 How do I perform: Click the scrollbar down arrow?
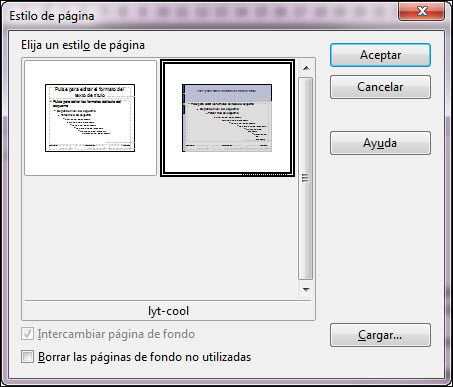click(306, 289)
